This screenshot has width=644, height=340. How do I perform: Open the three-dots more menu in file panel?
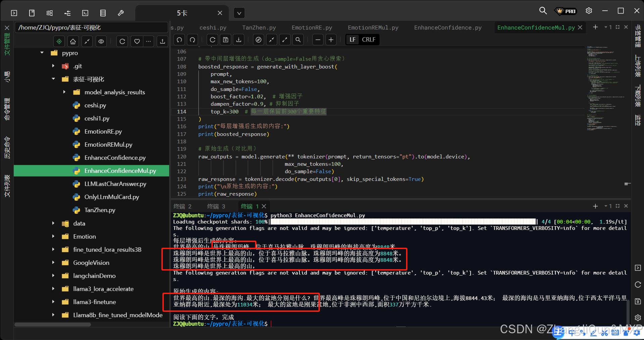148,41
